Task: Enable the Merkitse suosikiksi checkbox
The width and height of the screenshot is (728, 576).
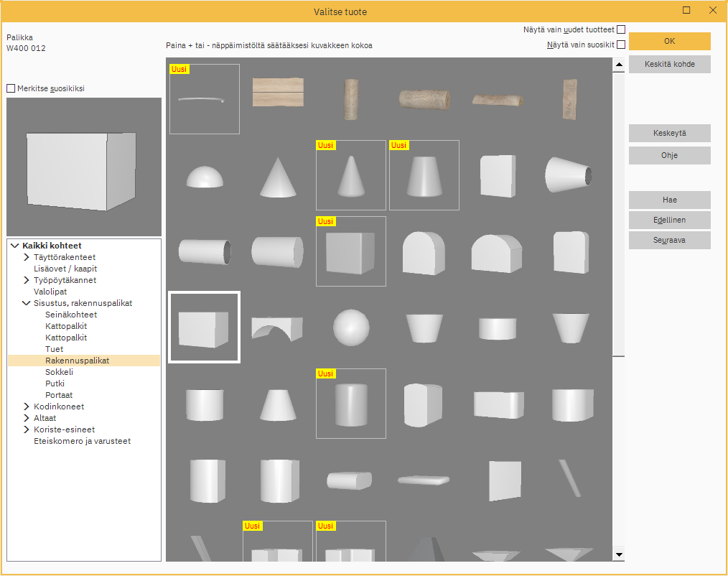Action: tap(11, 88)
